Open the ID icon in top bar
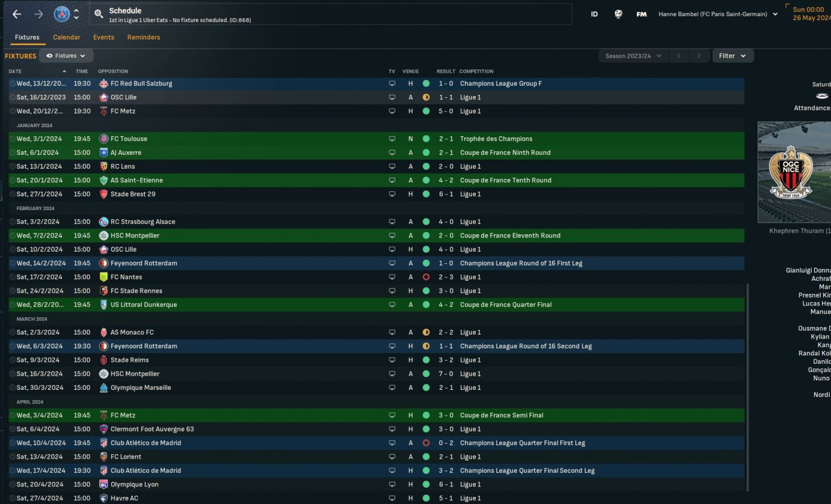 (594, 14)
